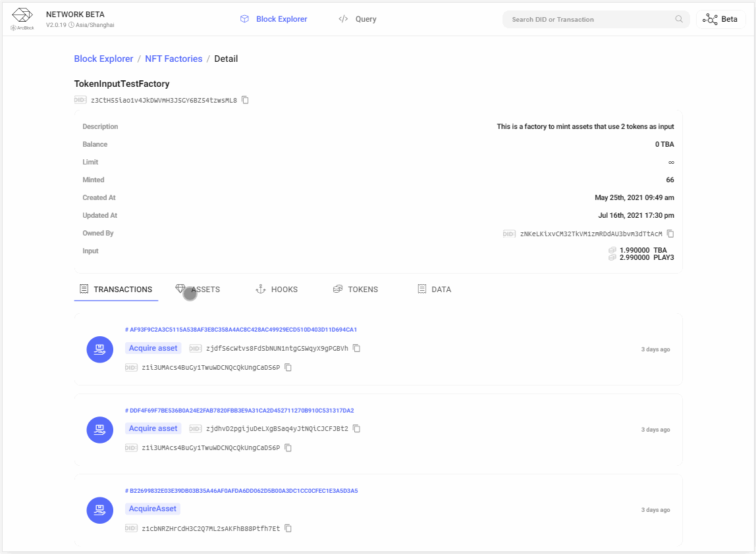Go to Block Explorer in top navigation
Screen dimensions: 756x554
(x=274, y=19)
